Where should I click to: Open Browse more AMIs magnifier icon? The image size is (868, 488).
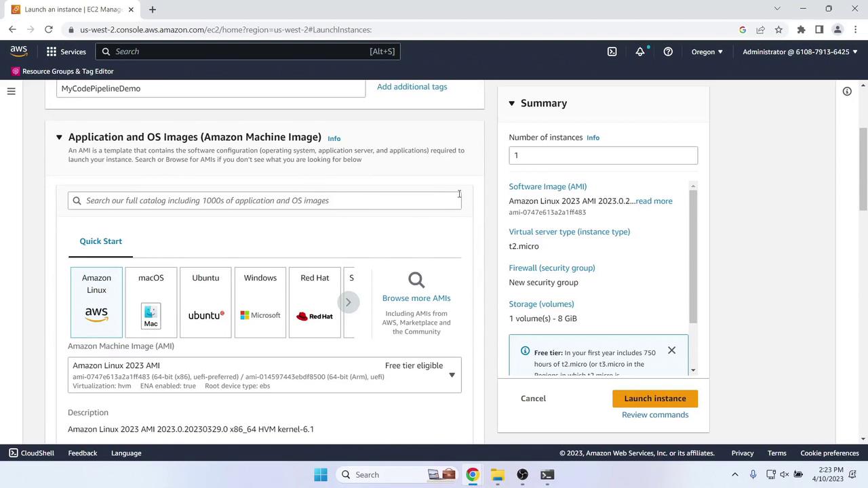click(x=416, y=279)
